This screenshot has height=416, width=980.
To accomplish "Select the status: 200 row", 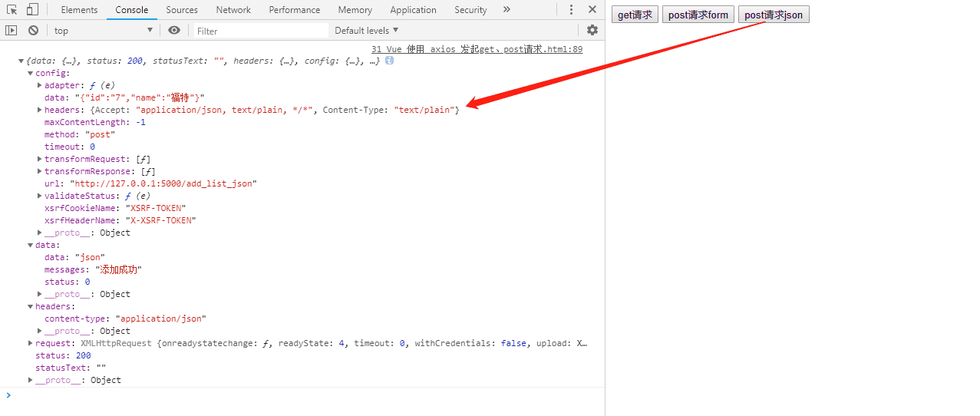I will pyautogui.click(x=63, y=355).
